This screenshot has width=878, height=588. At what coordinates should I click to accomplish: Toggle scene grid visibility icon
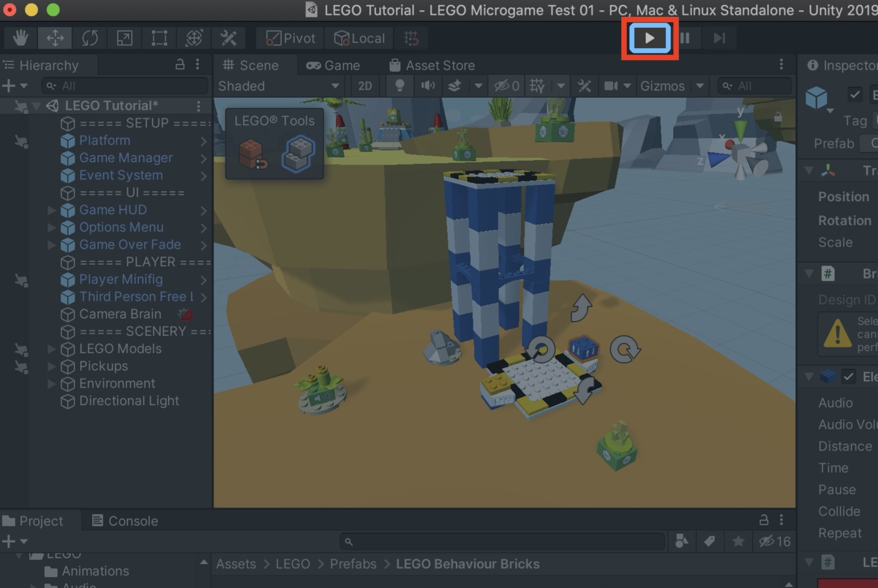point(537,86)
